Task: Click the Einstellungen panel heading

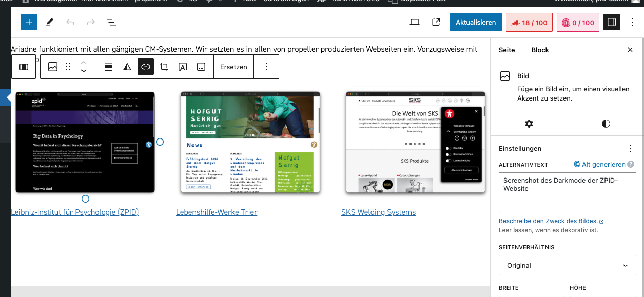Action: (520, 148)
